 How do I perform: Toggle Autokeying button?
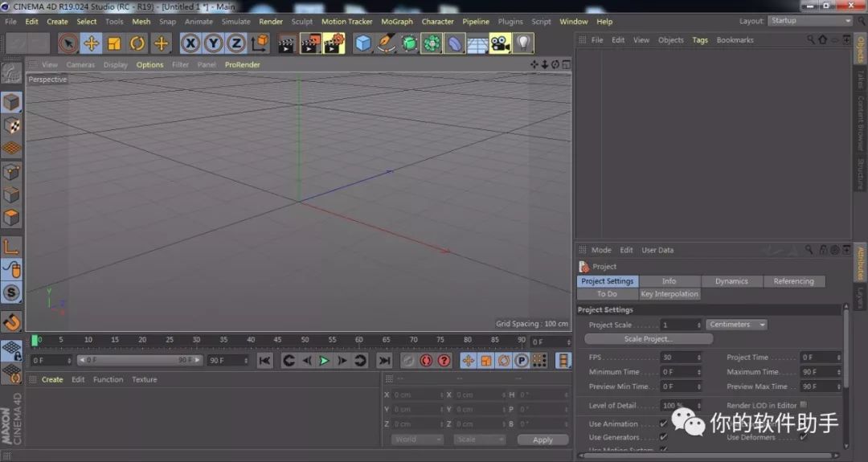(426, 361)
